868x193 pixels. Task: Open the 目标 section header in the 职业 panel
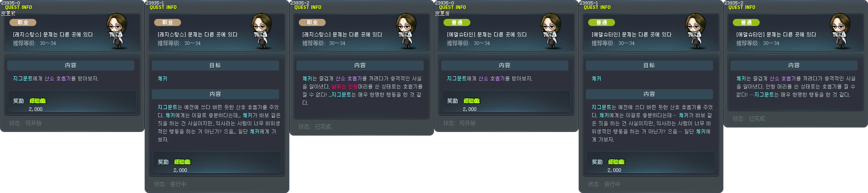(x=215, y=66)
